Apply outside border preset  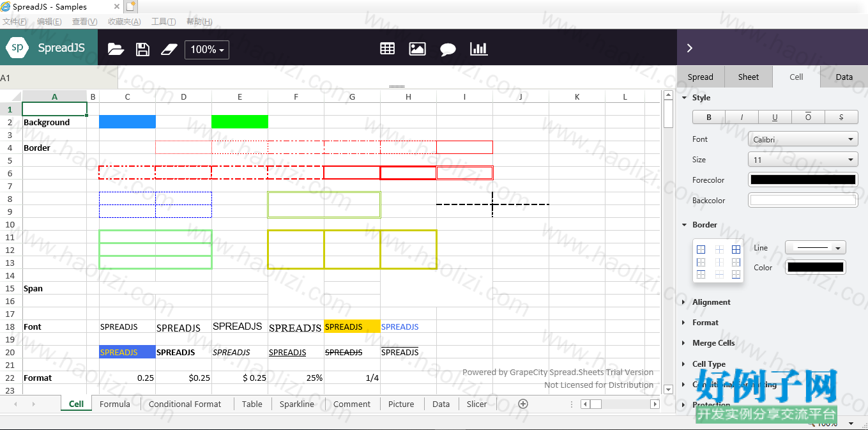[701, 249]
